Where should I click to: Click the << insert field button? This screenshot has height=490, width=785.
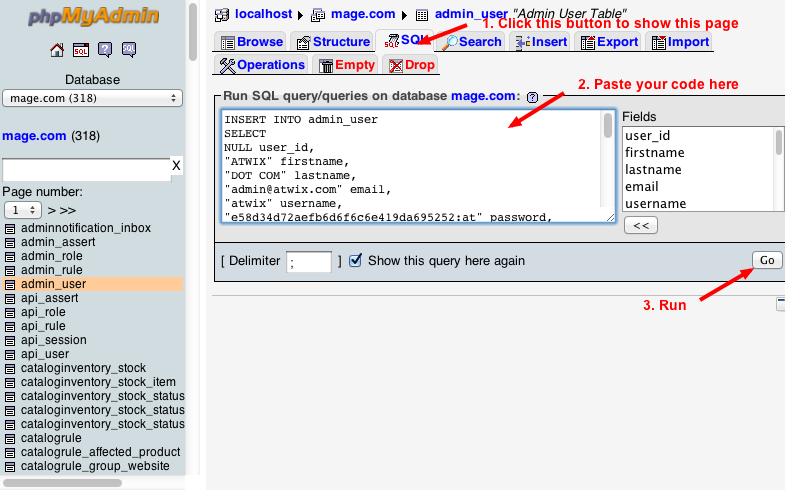641,225
